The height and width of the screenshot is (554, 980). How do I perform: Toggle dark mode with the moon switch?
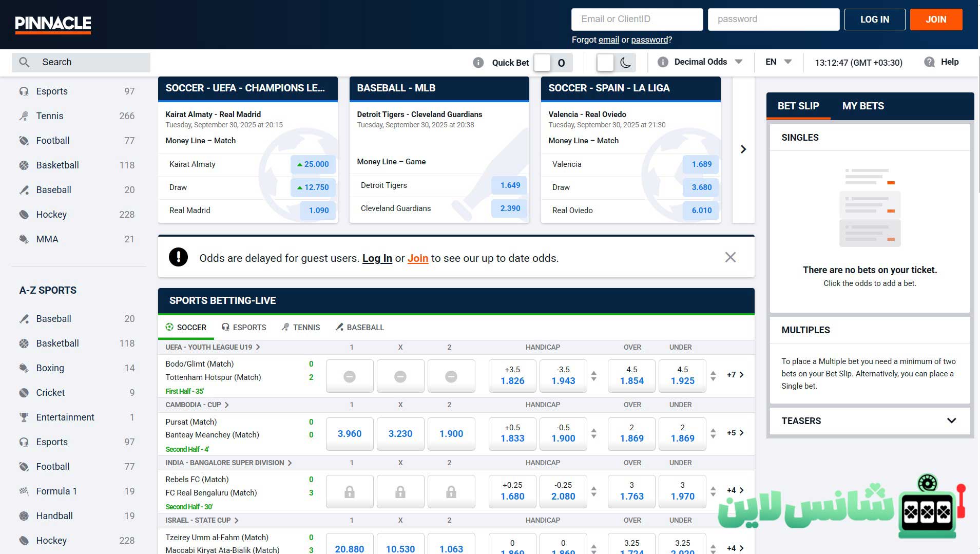point(616,63)
